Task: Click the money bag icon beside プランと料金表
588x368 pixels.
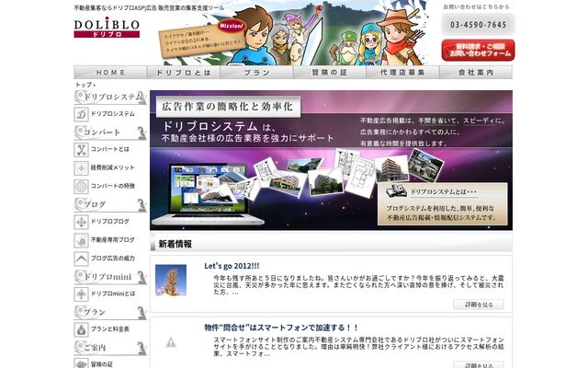Action: [x=81, y=329]
